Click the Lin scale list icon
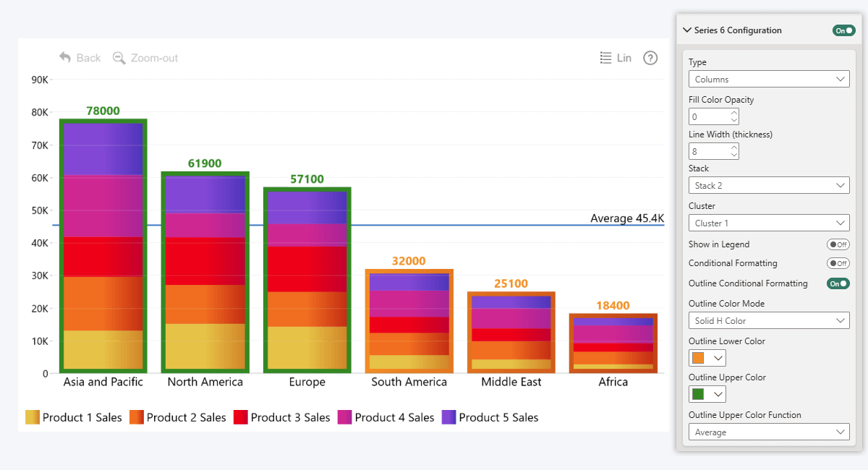 click(x=606, y=58)
